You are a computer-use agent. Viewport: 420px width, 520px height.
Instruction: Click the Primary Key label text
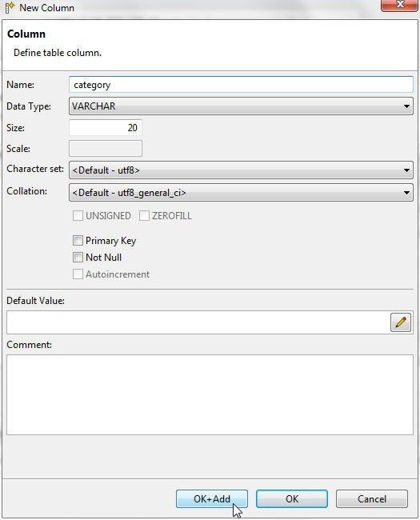tap(111, 241)
